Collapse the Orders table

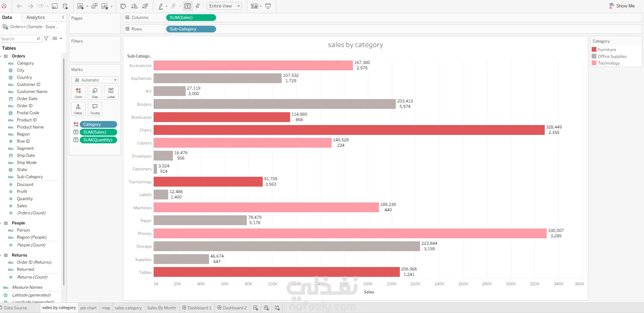pos(1,56)
